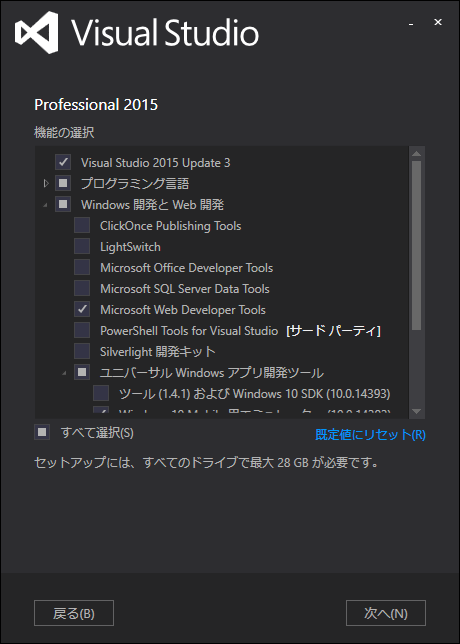This screenshot has width=460, height=644.
Task: Select Silverlight 開発キット row text
Action: [158, 352]
